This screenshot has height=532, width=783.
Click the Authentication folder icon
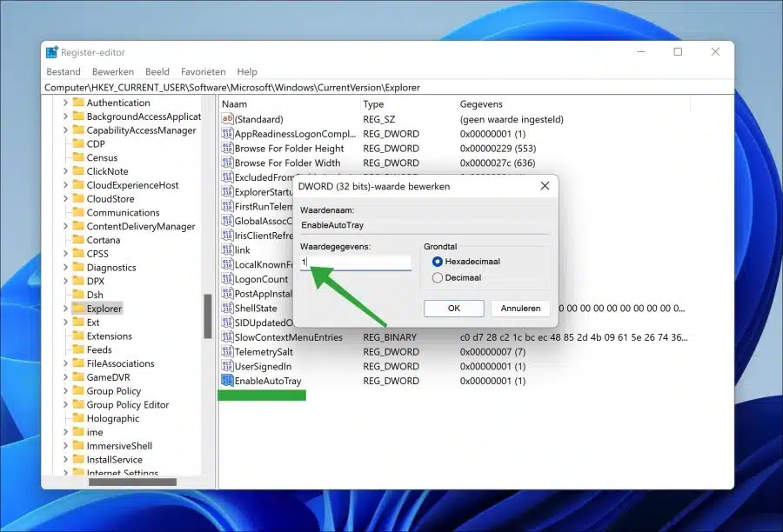78,103
